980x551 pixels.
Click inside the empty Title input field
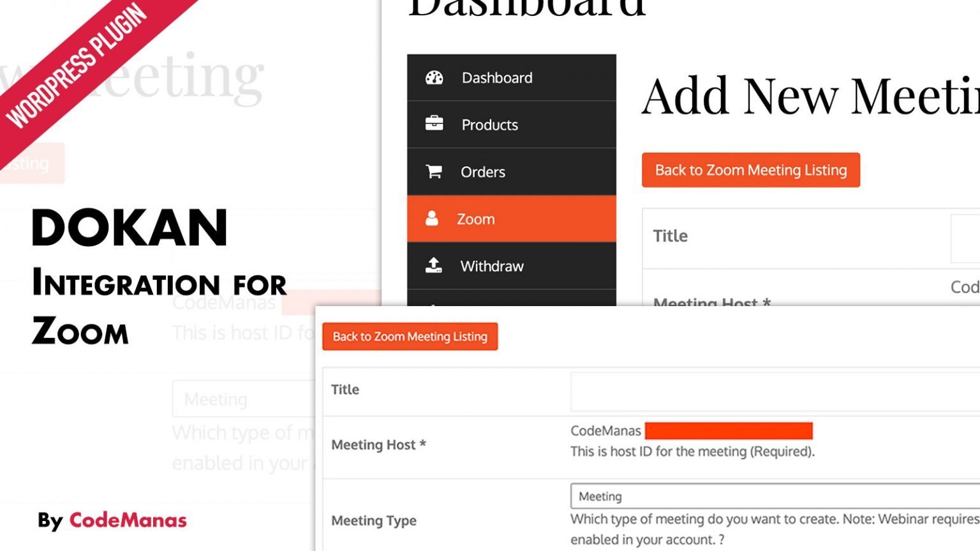(x=766, y=390)
